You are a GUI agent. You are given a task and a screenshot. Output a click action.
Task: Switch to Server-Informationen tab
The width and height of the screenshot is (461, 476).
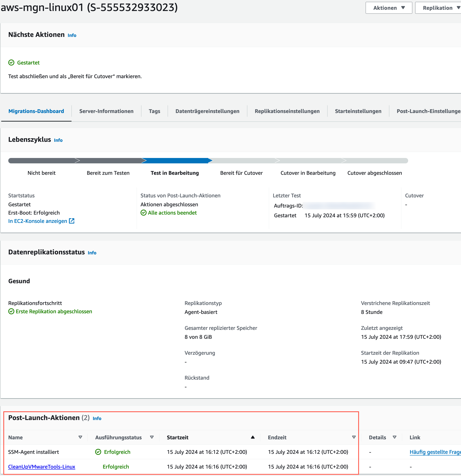click(x=106, y=111)
